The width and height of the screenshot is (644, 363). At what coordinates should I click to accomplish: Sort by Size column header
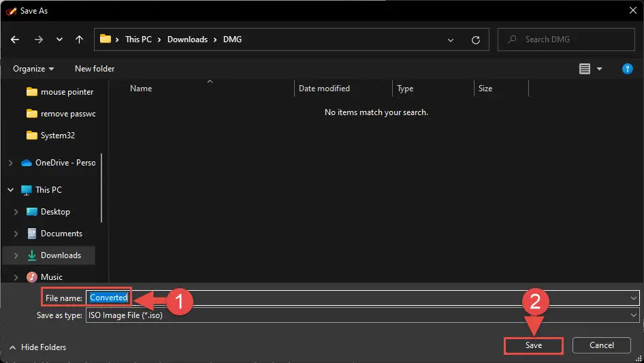tap(485, 89)
